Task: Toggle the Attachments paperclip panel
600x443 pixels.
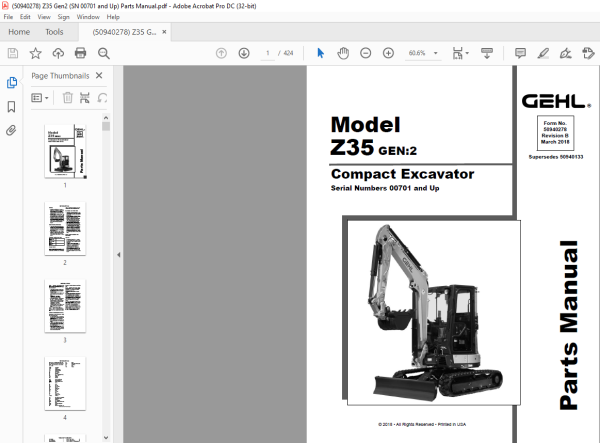Action: pyautogui.click(x=11, y=130)
